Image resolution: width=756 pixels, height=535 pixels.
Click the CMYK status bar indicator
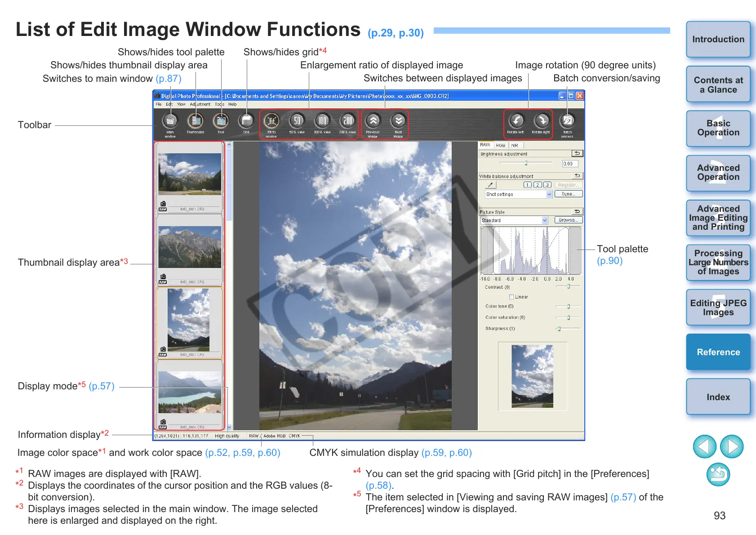coord(294,436)
